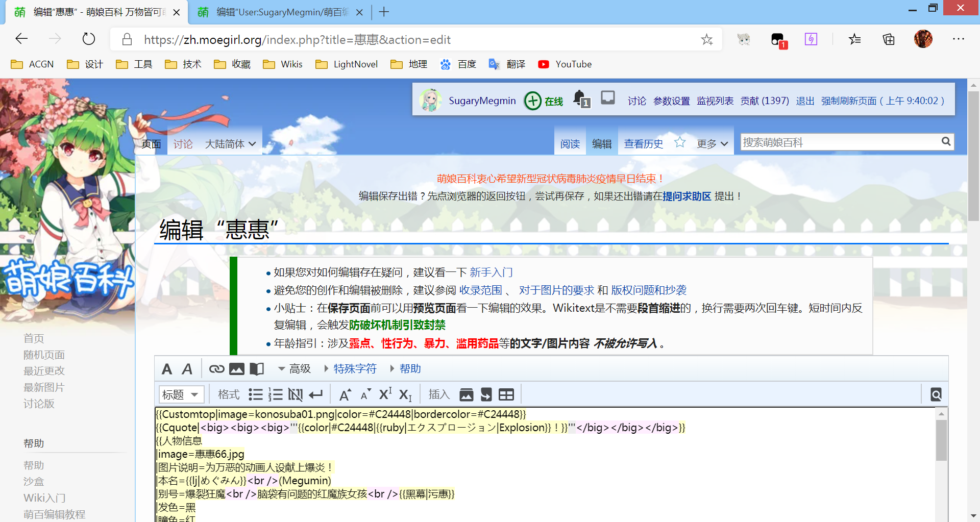Click the 搜索萌娘百科 search field
980x522 pixels.
pyautogui.click(x=839, y=142)
